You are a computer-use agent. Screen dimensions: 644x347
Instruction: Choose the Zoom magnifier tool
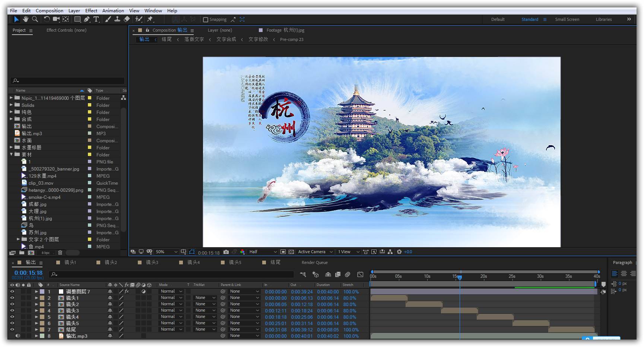35,19
